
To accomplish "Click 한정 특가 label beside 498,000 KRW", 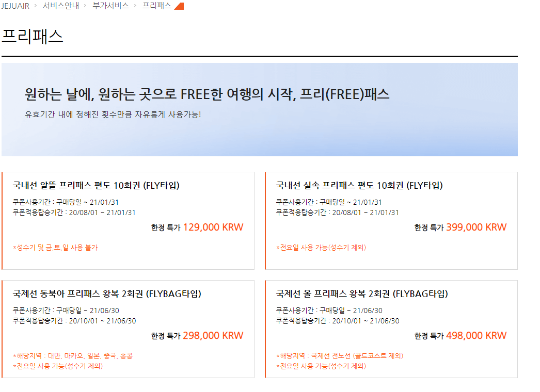I will tap(429, 336).
